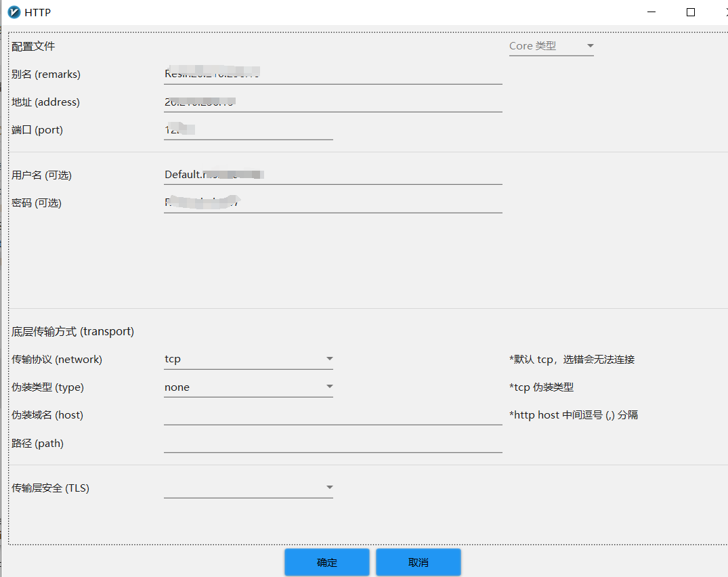This screenshot has width=728, height=577.
Task: Click the 端口 (port) input field
Action: [x=249, y=130]
